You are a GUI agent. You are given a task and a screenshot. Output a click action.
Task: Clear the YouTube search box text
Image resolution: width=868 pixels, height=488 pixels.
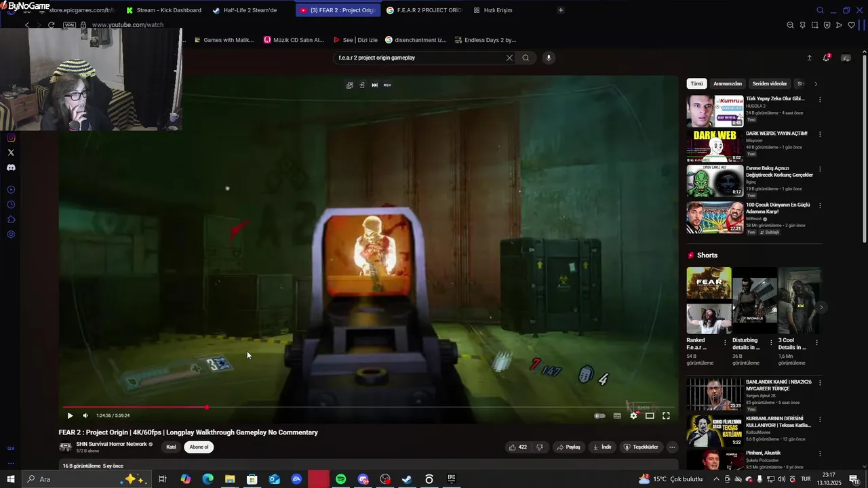tap(509, 58)
